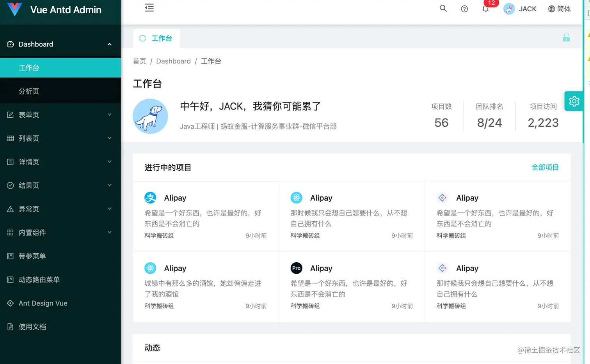Open the help question mark icon
This screenshot has height=364, width=590.
tap(464, 9)
